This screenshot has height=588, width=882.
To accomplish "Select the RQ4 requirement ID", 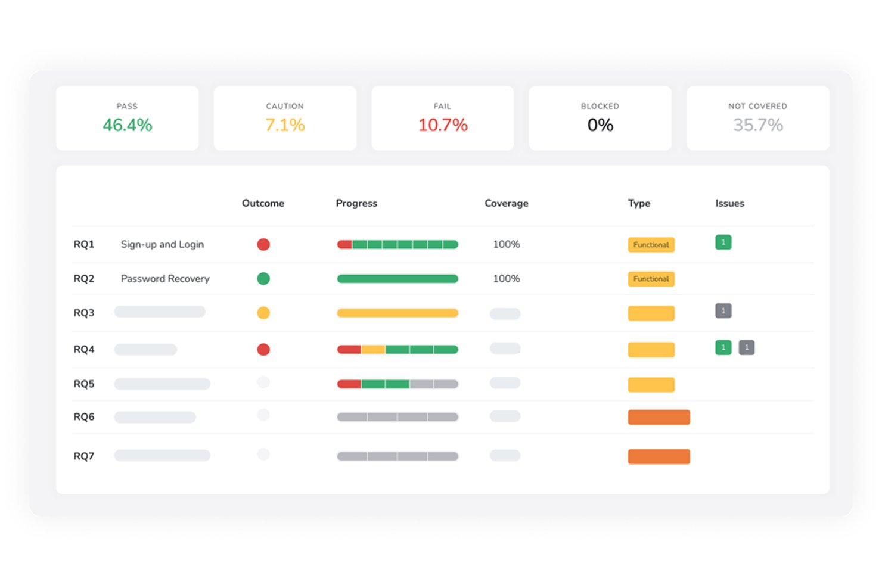I will click(x=84, y=349).
